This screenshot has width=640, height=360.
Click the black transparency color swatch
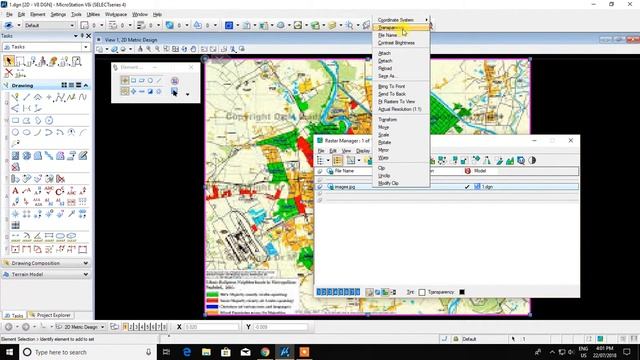pyautogui.click(x=462, y=292)
